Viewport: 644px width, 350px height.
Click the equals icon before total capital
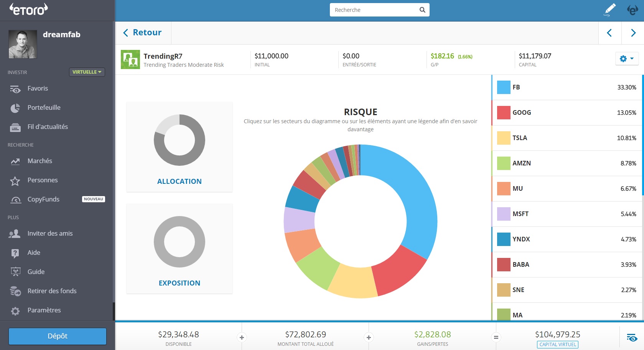coord(496,338)
